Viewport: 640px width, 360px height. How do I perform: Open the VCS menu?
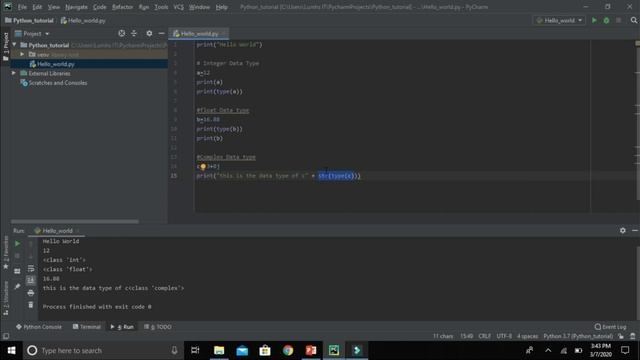pos(178,7)
